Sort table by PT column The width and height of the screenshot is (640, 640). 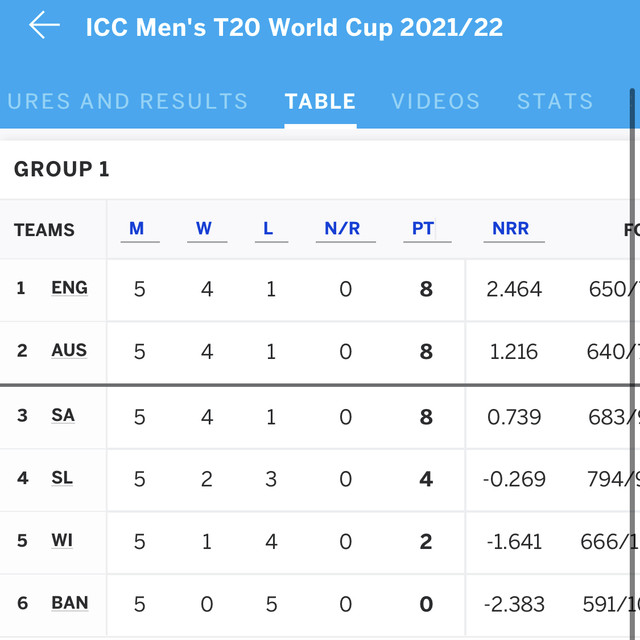point(423,229)
